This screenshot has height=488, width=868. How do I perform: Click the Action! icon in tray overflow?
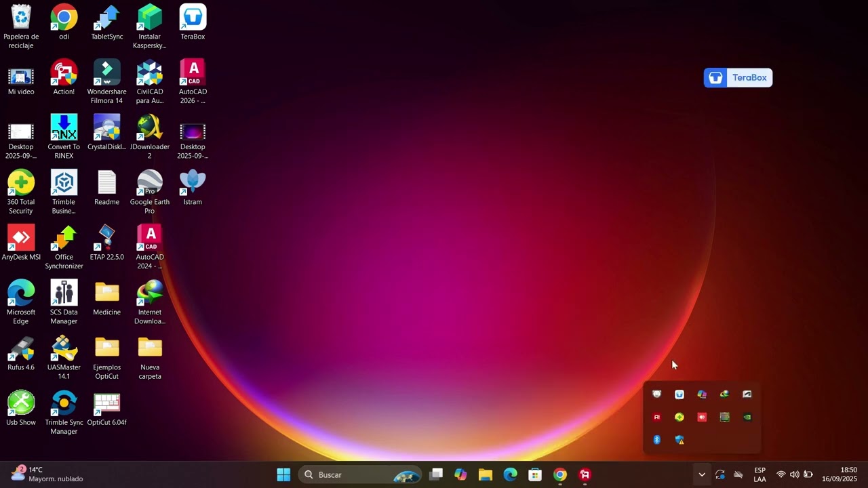coord(656,418)
